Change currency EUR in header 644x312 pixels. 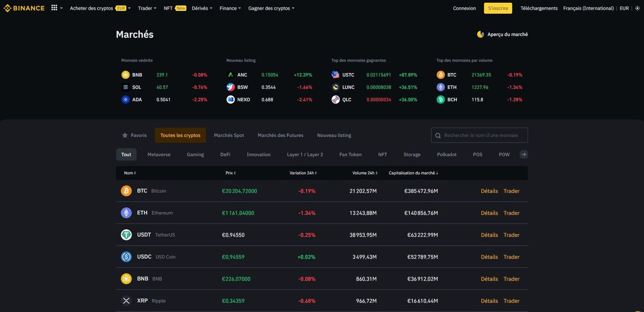(x=624, y=8)
